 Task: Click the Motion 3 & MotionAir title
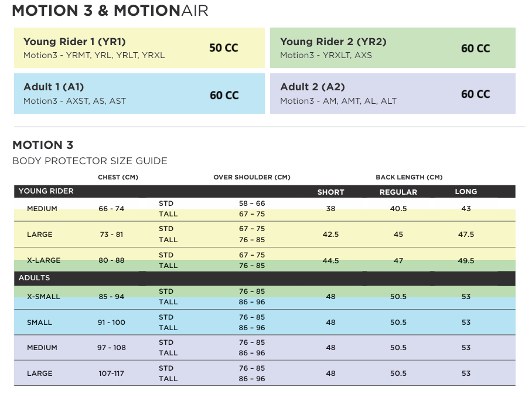point(110,11)
